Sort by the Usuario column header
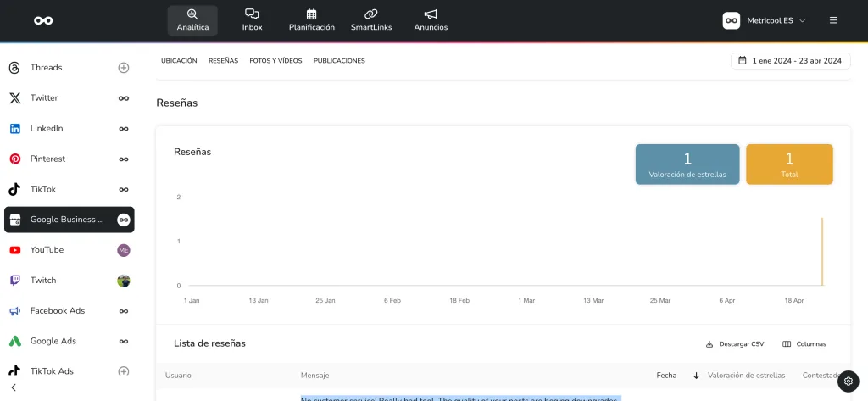 pyautogui.click(x=178, y=376)
